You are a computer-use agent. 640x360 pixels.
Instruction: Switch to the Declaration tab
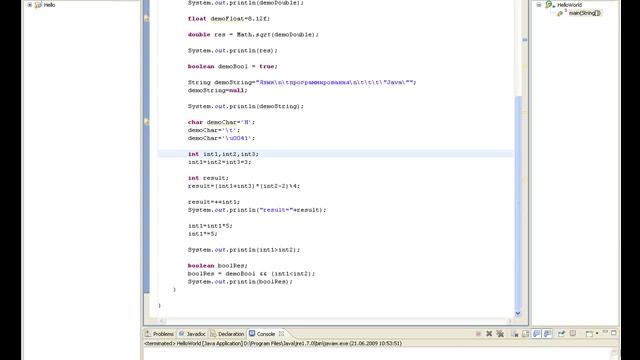click(x=227, y=334)
